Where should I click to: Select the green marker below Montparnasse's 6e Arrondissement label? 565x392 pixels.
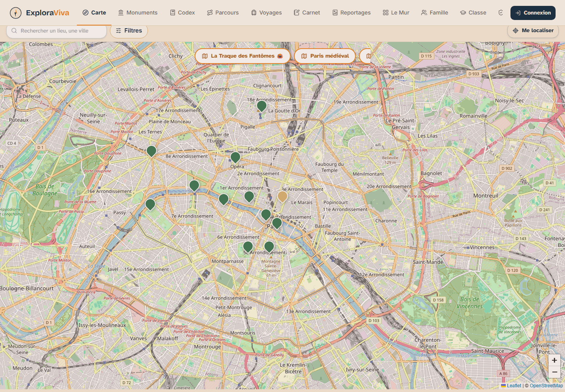(x=248, y=247)
